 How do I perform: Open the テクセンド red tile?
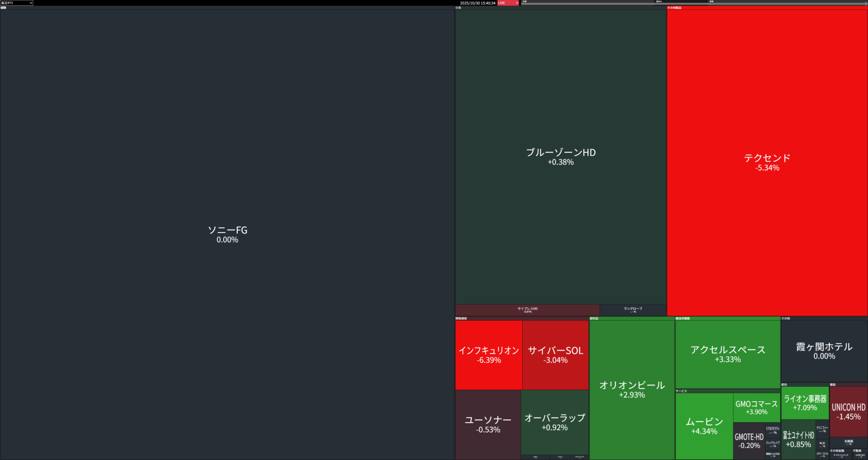pos(767,162)
